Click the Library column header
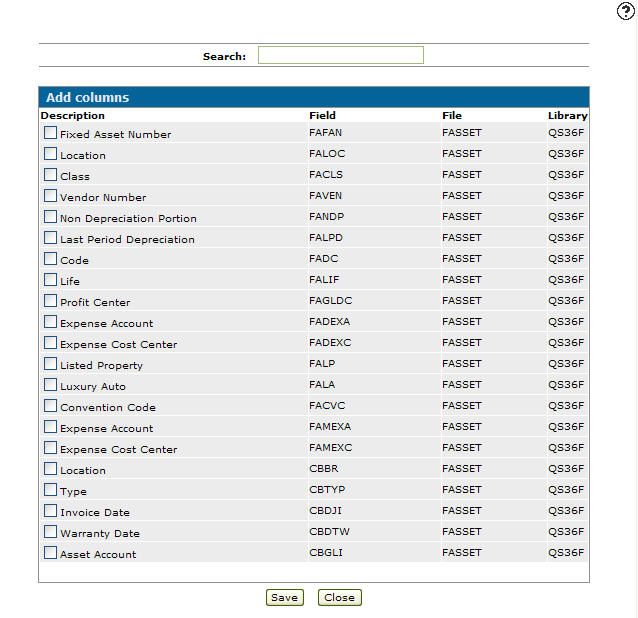This screenshot has width=638, height=618. pos(568,116)
